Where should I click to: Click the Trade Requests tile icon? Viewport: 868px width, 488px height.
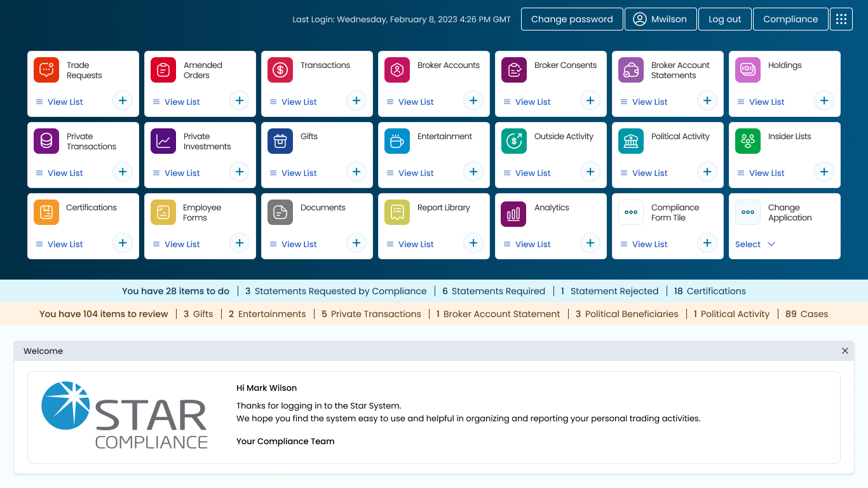[46, 70]
